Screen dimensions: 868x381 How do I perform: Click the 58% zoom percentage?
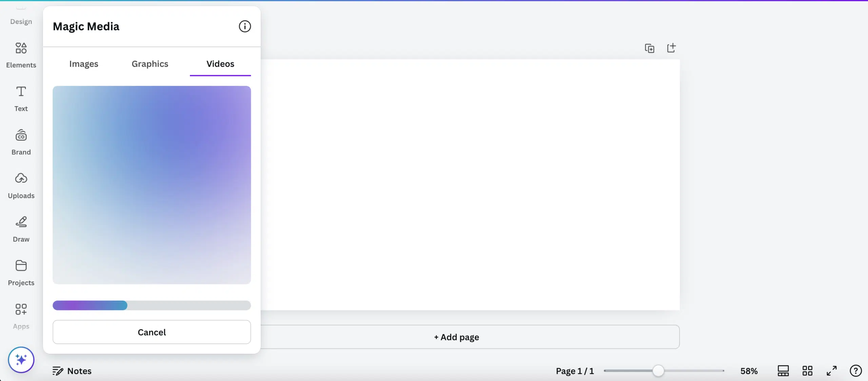(749, 371)
